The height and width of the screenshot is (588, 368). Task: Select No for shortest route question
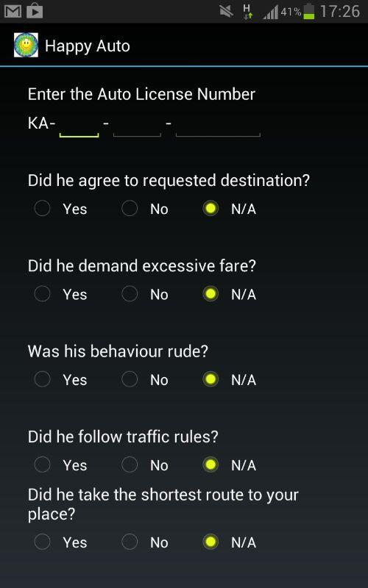click(x=145, y=542)
